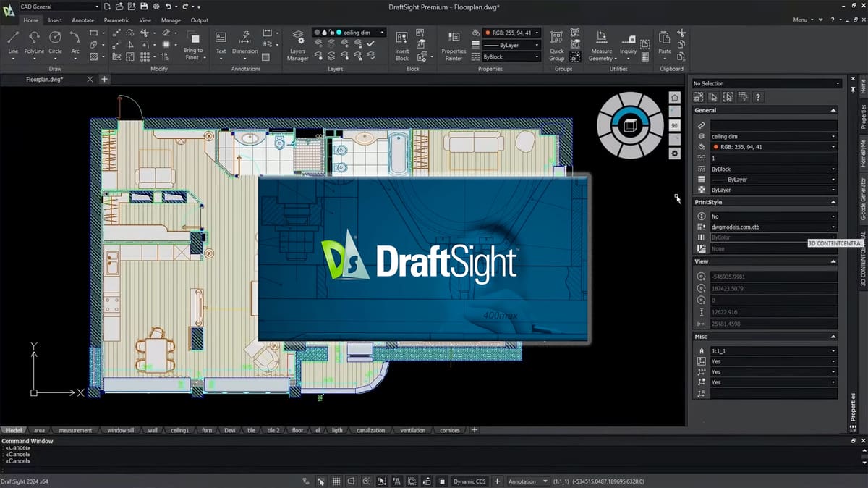Open the ventilation sheet tab

(x=412, y=430)
